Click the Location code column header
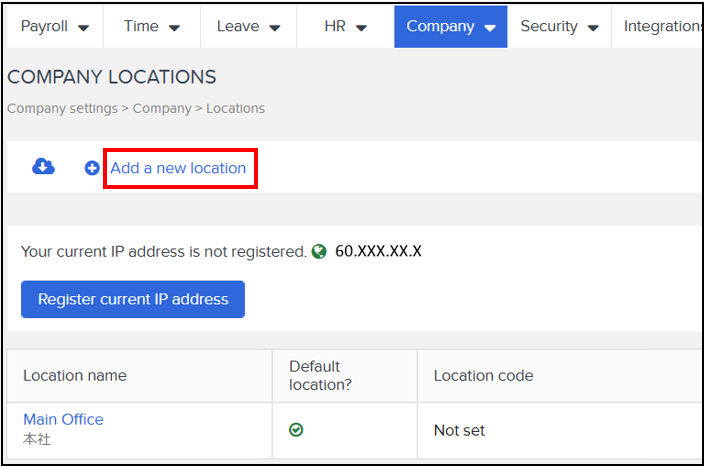 484,375
